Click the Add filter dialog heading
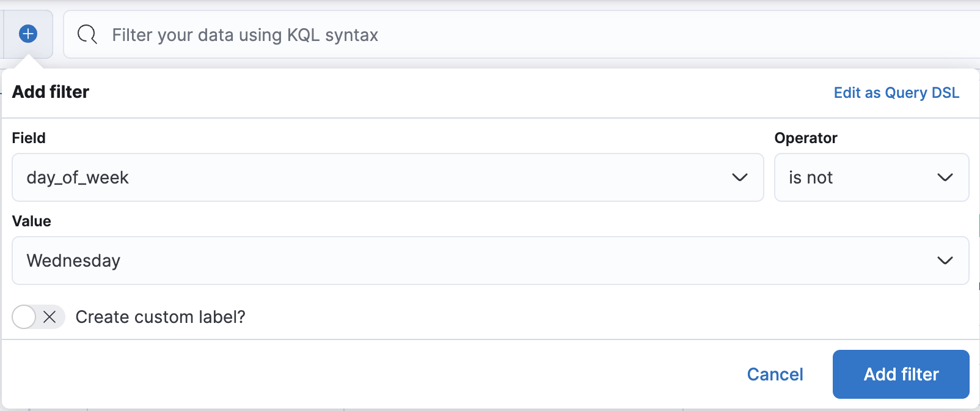Viewport: 980px width, 411px height. (50, 92)
